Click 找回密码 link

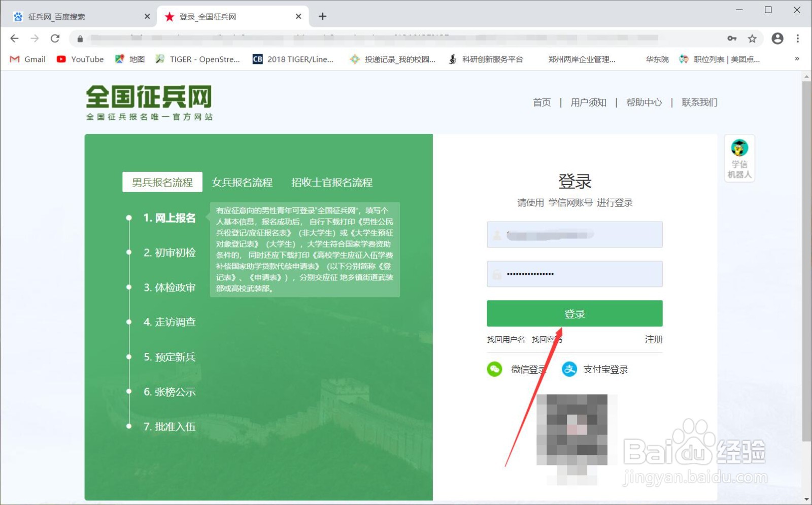(547, 339)
